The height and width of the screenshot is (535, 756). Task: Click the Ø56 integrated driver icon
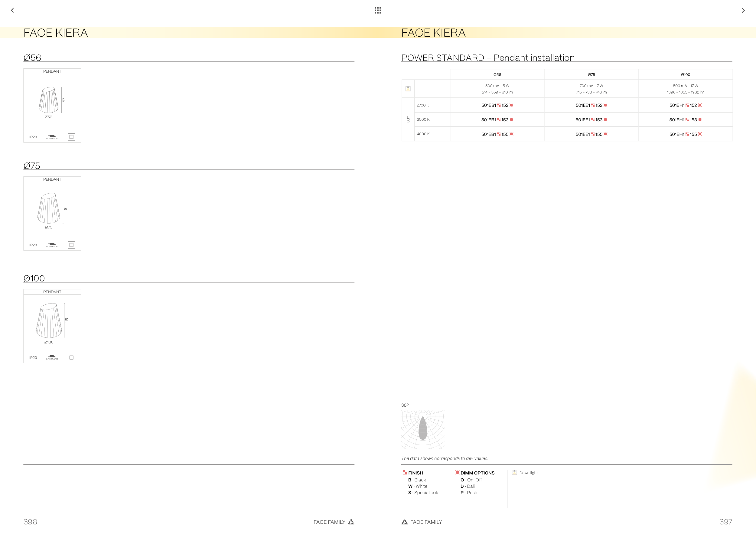point(52,136)
